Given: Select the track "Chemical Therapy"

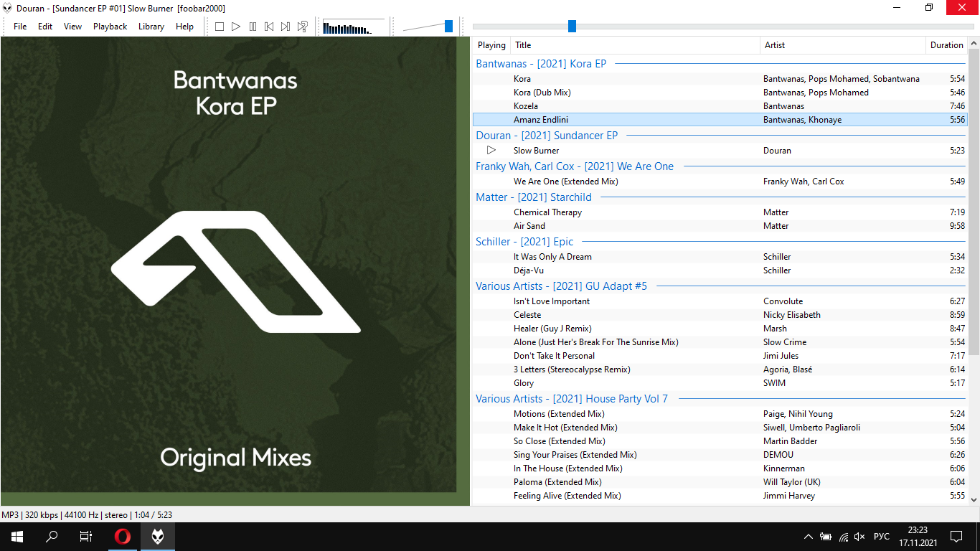Looking at the screenshot, I should click(720, 212).
